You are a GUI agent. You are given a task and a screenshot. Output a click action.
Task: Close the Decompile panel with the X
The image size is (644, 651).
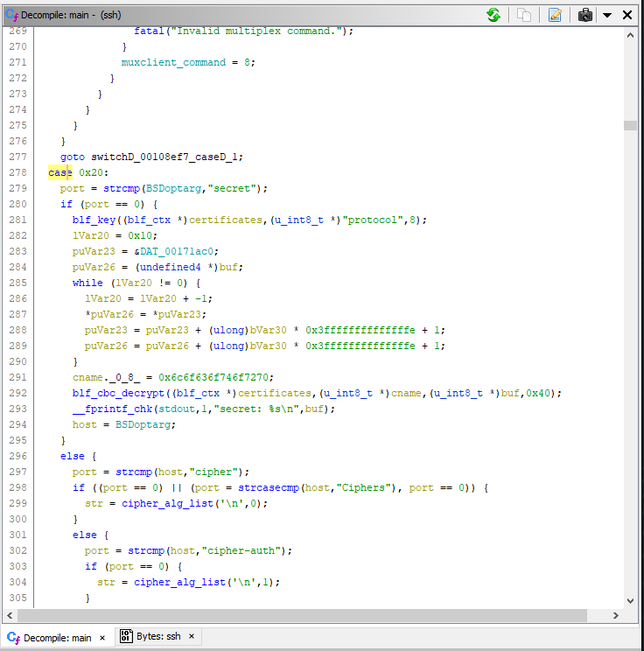[x=627, y=15]
